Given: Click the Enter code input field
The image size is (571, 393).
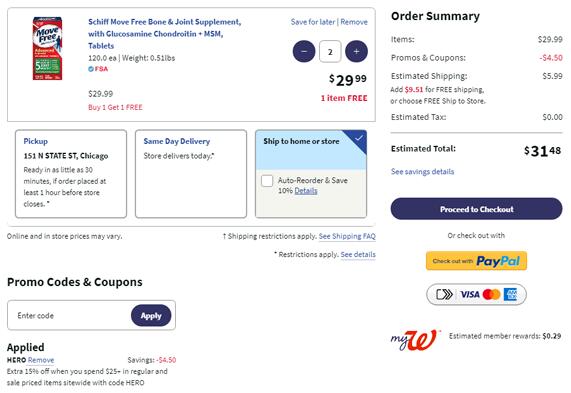Looking at the screenshot, I should (69, 316).
